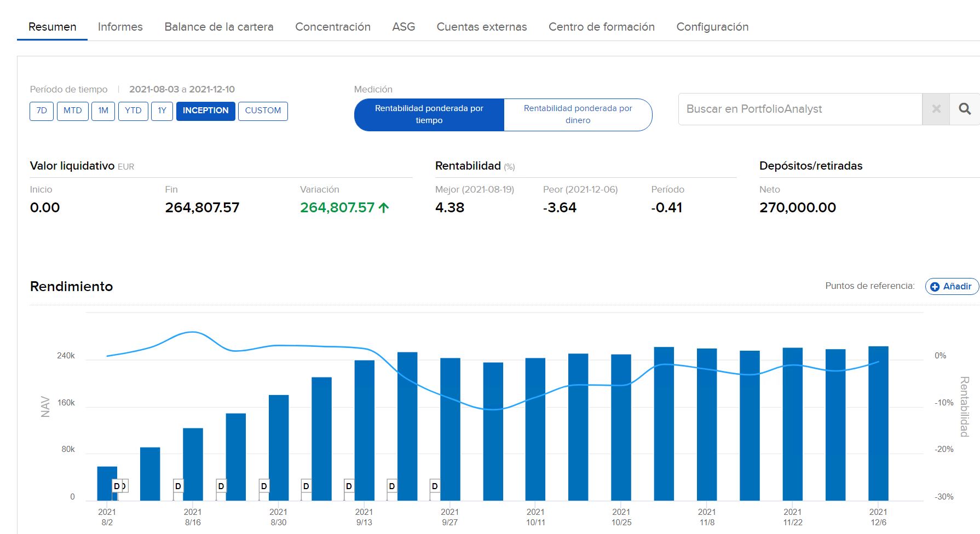Select Rentabilidad ponderada por tiempo
The height and width of the screenshot is (534, 980).
click(429, 114)
